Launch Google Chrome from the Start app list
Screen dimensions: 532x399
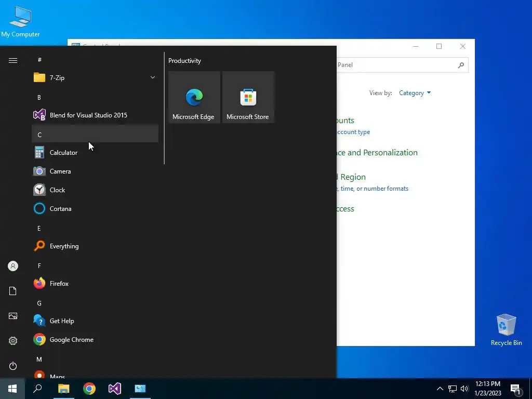[x=95, y=339]
